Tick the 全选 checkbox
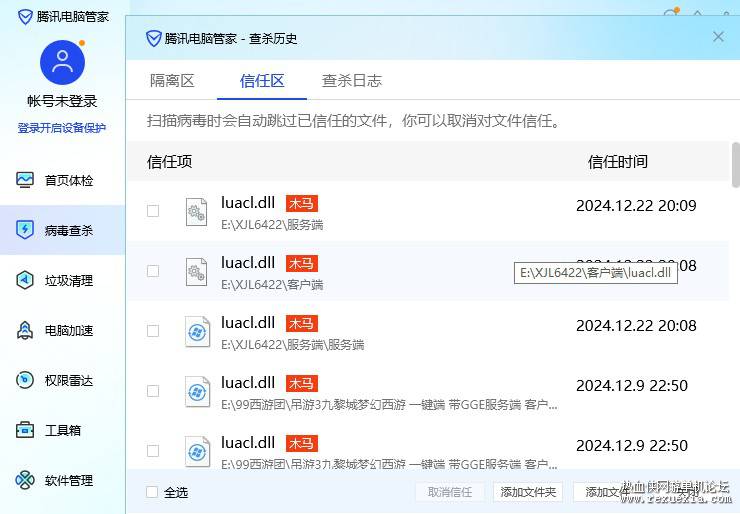 pyautogui.click(x=152, y=492)
